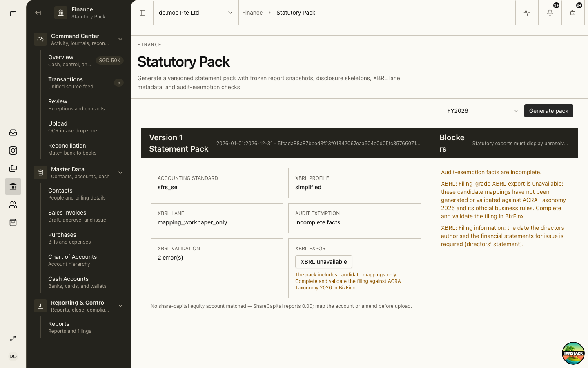Image resolution: width=588 pixels, height=368 pixels.
Task: Open the TanStack devtools badge
Action: click(x=573, y=353)
